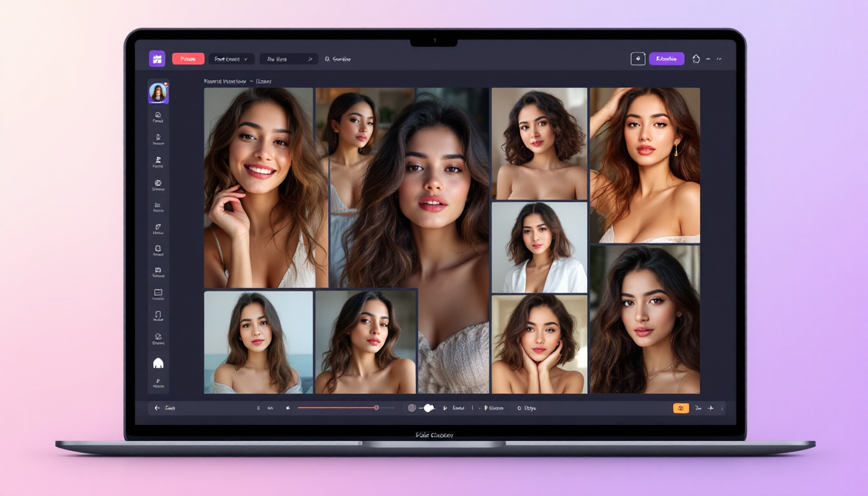The image size is (868, 496).
Task: Click the red slider handle in the bottom toolbar
Action: [x=376, y=408]
